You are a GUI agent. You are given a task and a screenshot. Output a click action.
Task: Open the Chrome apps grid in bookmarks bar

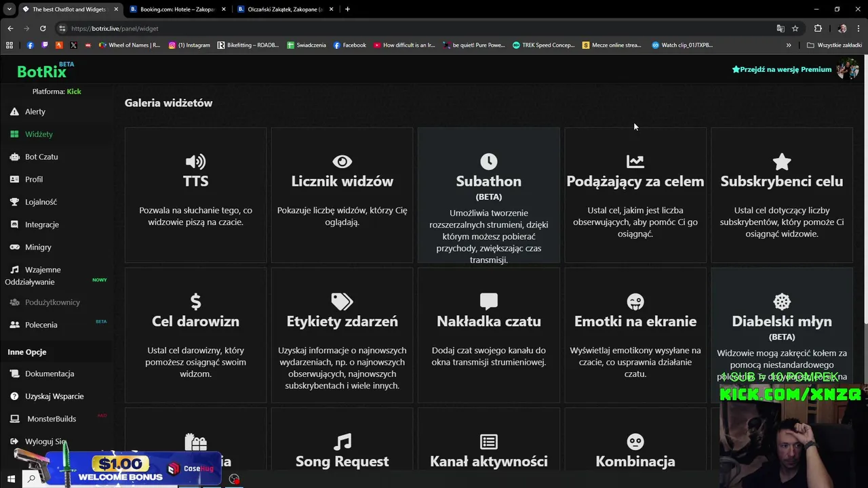click(9, 45)
